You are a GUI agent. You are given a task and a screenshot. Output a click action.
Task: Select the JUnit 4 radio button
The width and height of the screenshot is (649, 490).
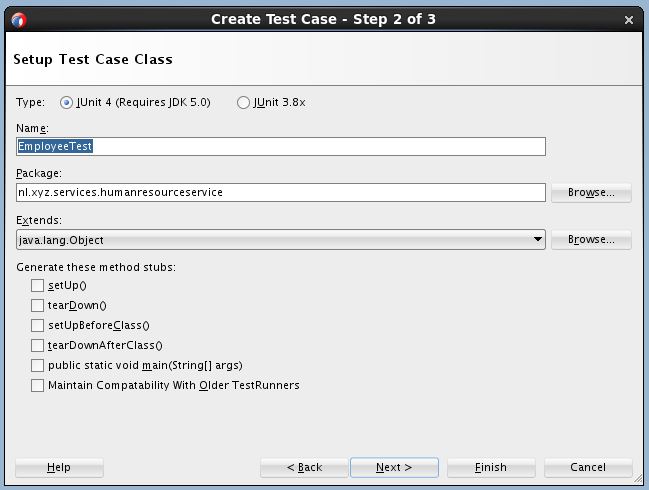(67, 102)
